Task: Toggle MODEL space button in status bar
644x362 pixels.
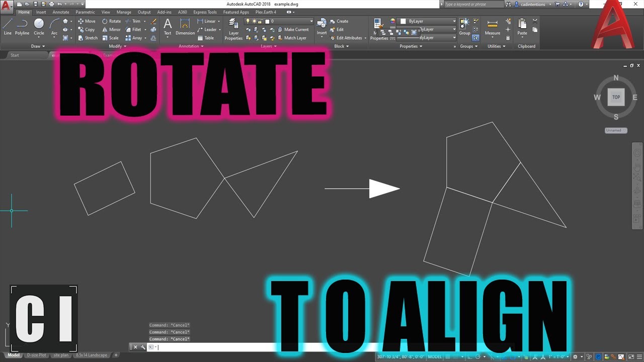Action: 434,356
